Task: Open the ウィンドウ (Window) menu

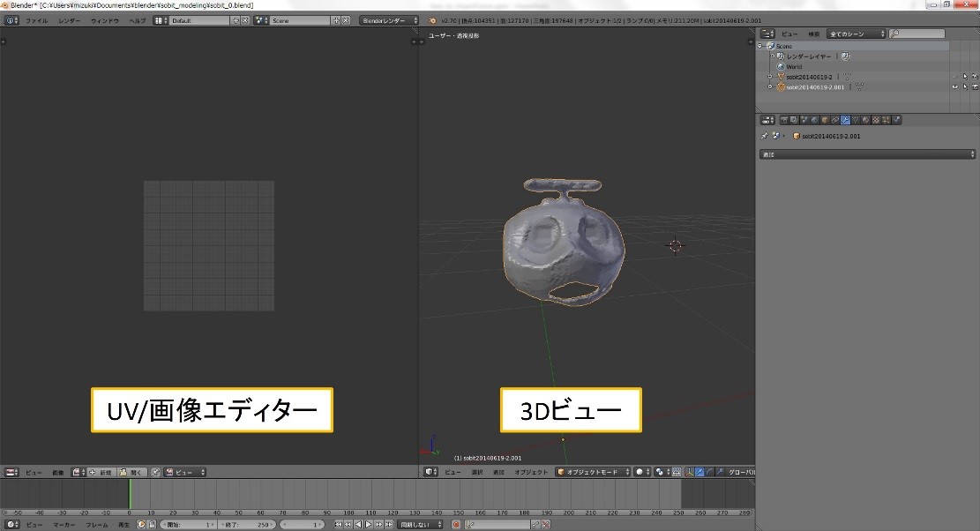Action: [104, 19]
